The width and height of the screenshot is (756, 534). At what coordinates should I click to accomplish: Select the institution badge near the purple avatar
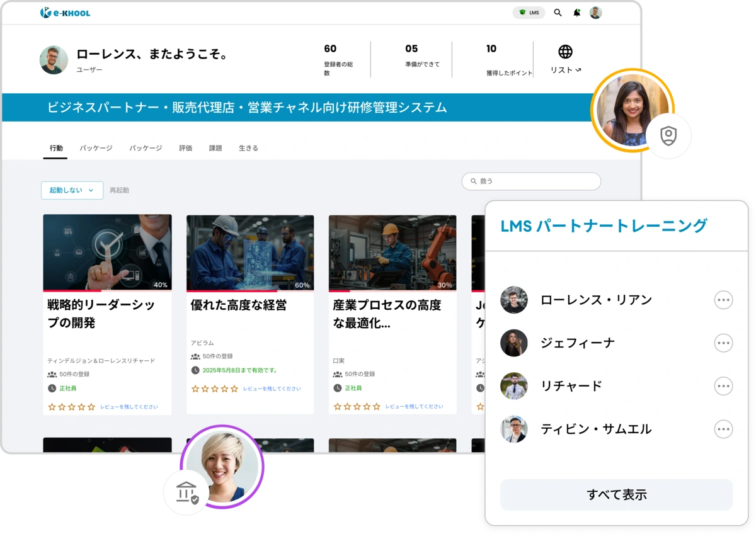pyautogui.click(x=187, y=492)
